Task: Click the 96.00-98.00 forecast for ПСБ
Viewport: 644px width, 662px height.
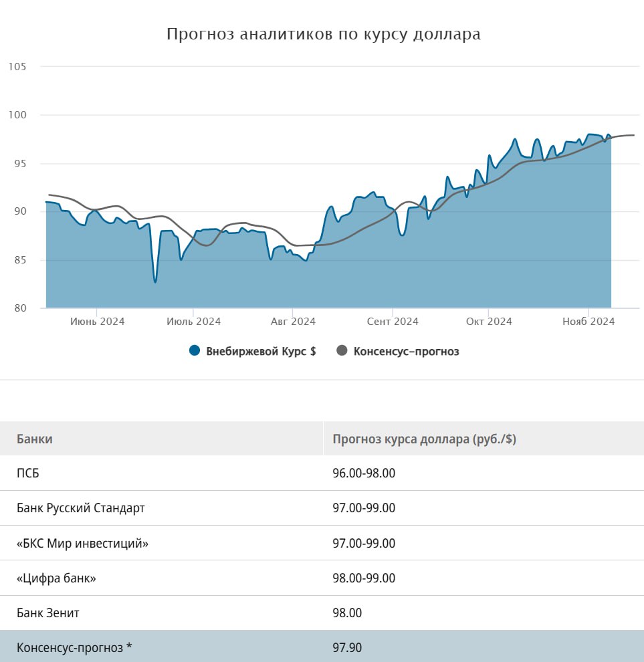Action: [x=364, y=473]
